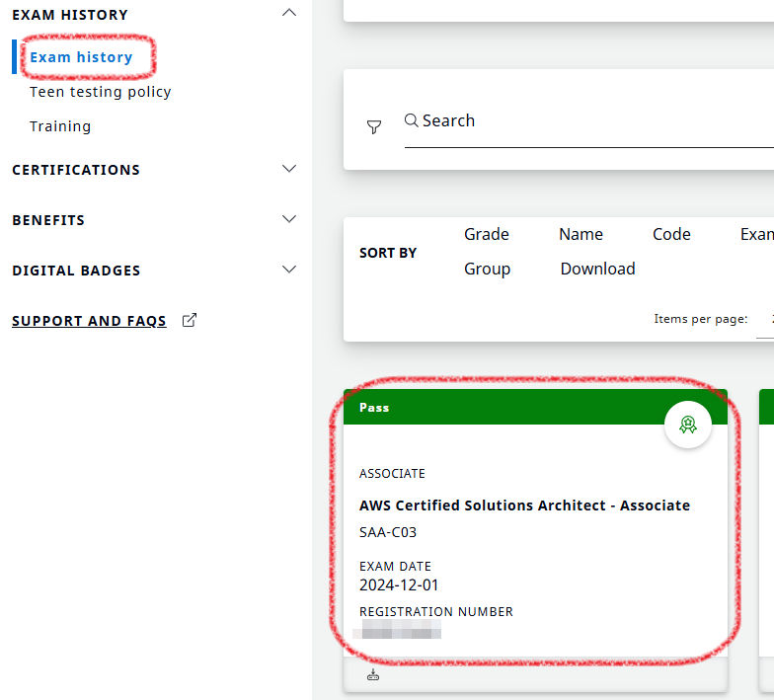This screenshot has height=700, width=774.
Task: Click the external link icon beside Support and FAQs
Action: coord(190,320)
